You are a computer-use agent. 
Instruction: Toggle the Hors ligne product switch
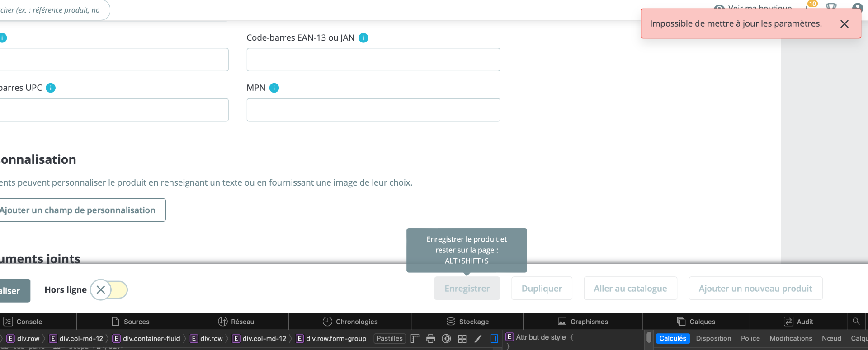(x=109, y=290)
